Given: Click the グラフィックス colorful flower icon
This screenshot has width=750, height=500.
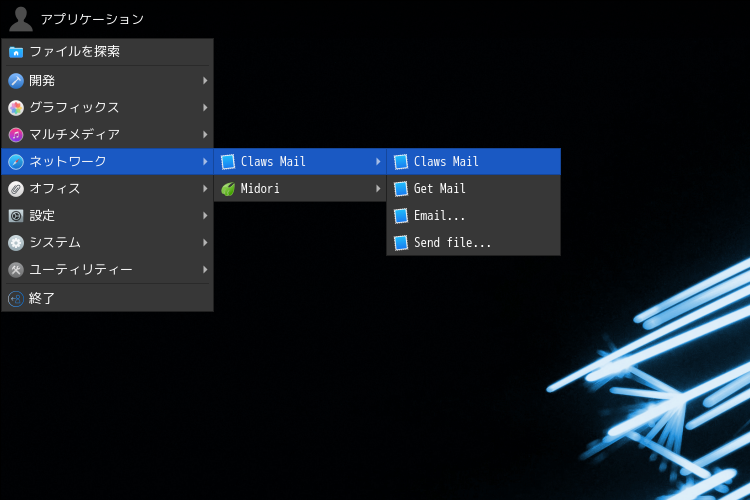Looking at the screenshot, I should pos(16,108).
